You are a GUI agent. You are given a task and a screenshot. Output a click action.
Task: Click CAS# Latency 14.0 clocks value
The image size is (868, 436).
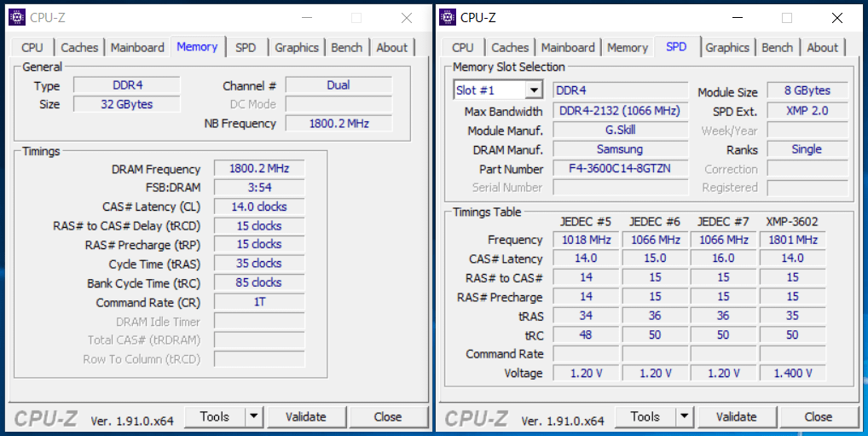pyautogui.click(x=259, y=206)
